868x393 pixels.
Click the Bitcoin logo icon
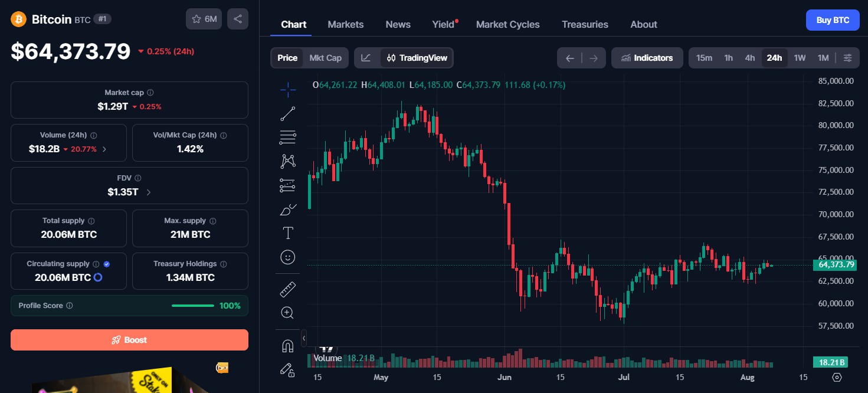click(x=19, y=19)
